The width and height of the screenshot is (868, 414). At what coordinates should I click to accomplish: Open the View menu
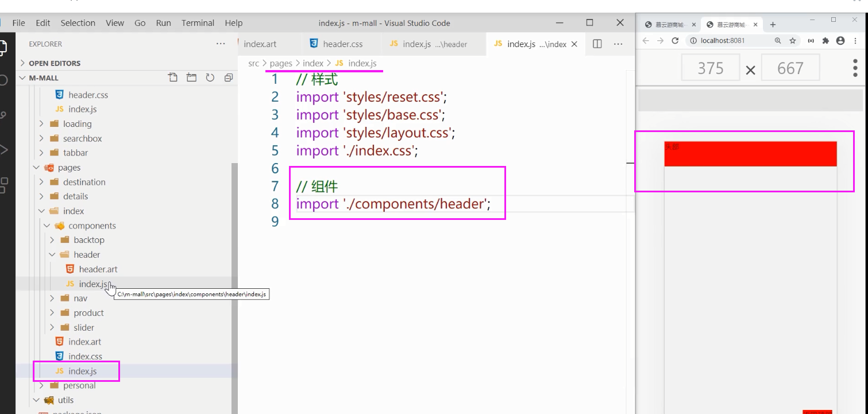click(115, 23)
